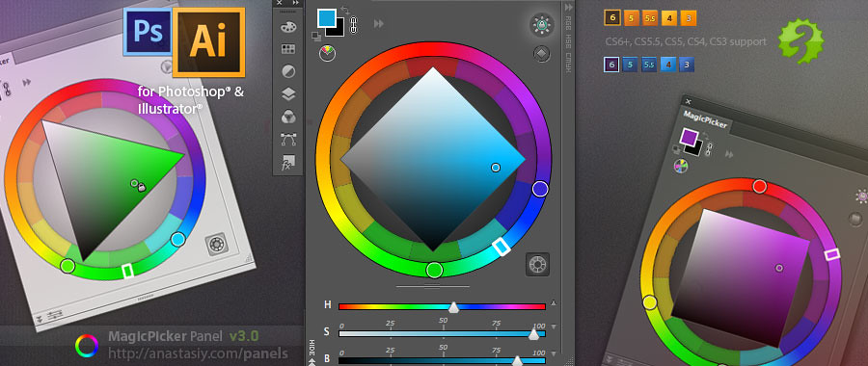The height and width of the screenshot is (366, 868).
Task: Toggle the padlock beside the triangle picker handle
Action: tap(142, 188)
